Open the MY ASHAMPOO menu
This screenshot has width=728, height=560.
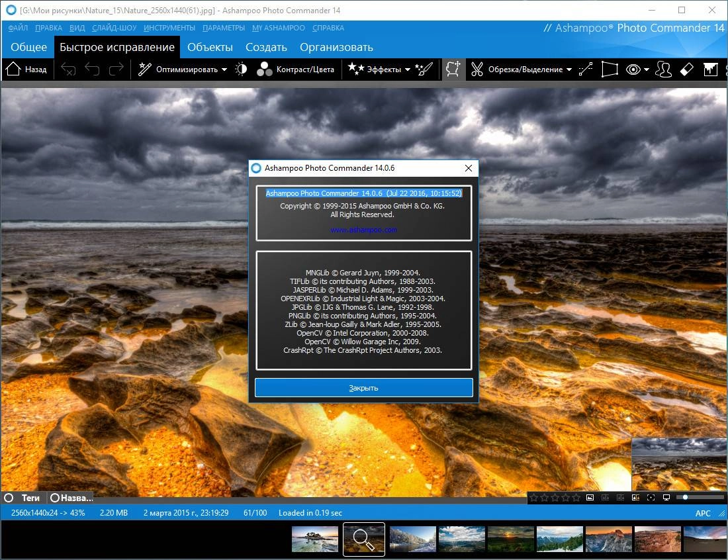click(279, 28)
